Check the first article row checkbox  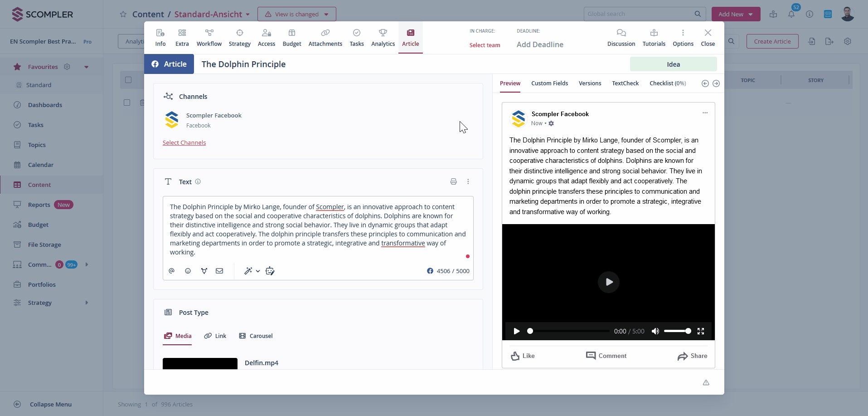(127, 103)
